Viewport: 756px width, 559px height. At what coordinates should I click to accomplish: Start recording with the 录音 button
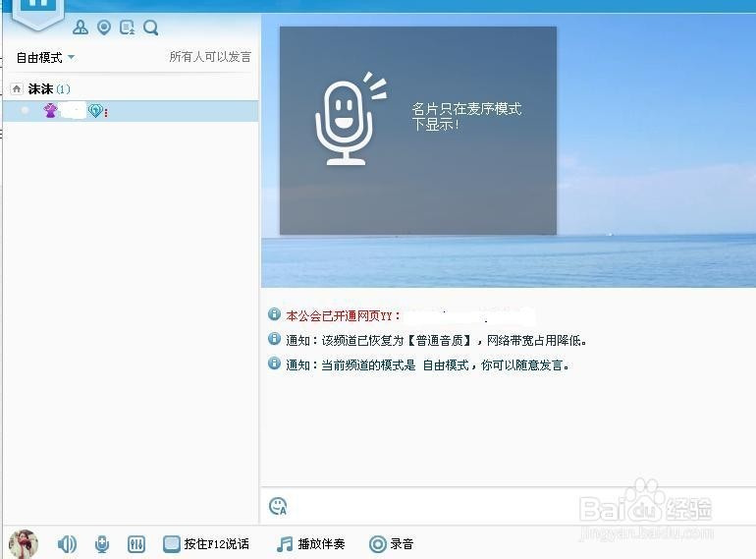(391, 544)
